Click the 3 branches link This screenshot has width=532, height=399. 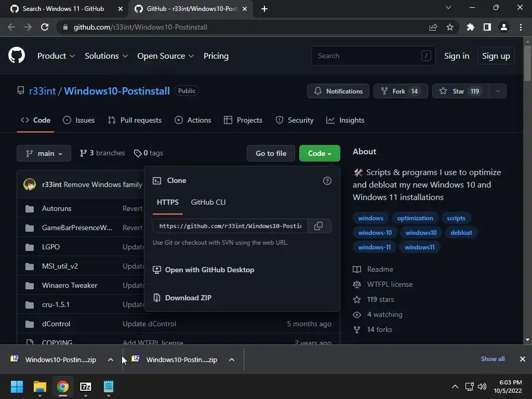click(x=102, y=153)
